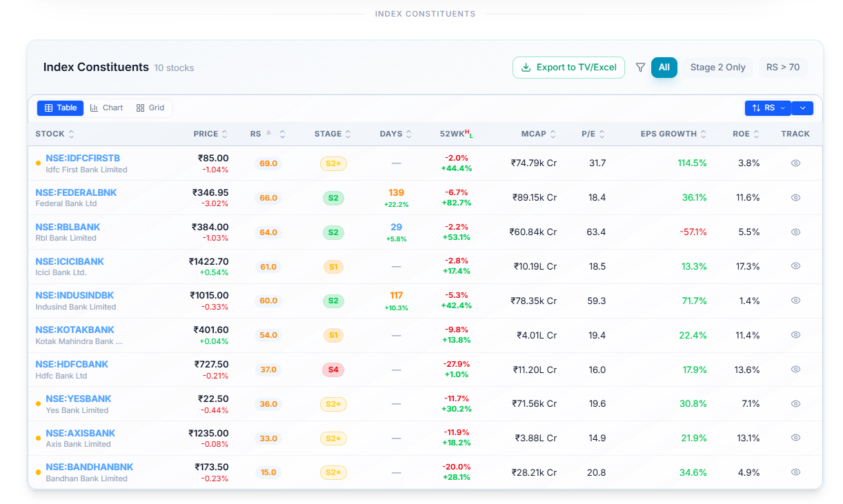Viewport: 843px width, 504px height.
Task: Click the 10 stocks count label
Action: [174, 68]
